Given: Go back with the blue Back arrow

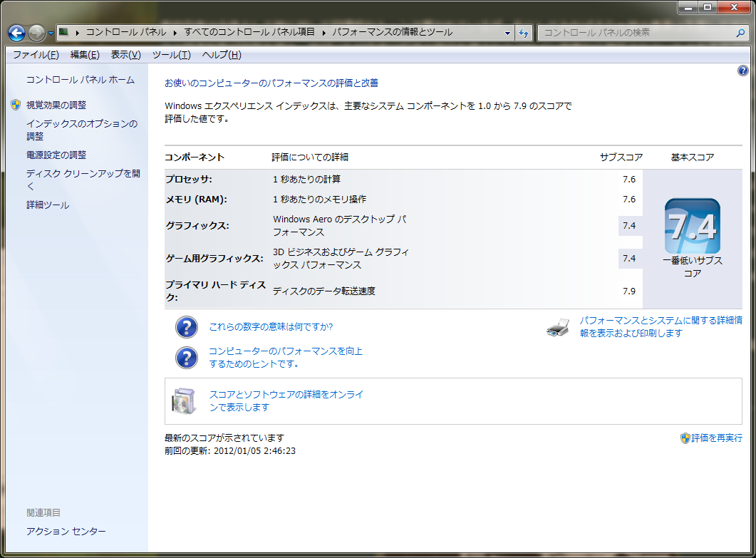Looking at the screenshot, I should click(x=16, y=33).
